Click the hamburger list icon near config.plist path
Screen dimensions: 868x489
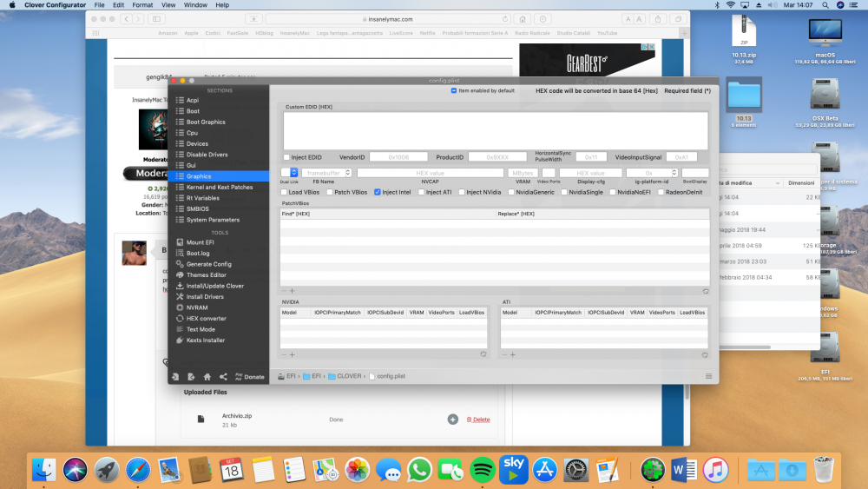(708, 376)
